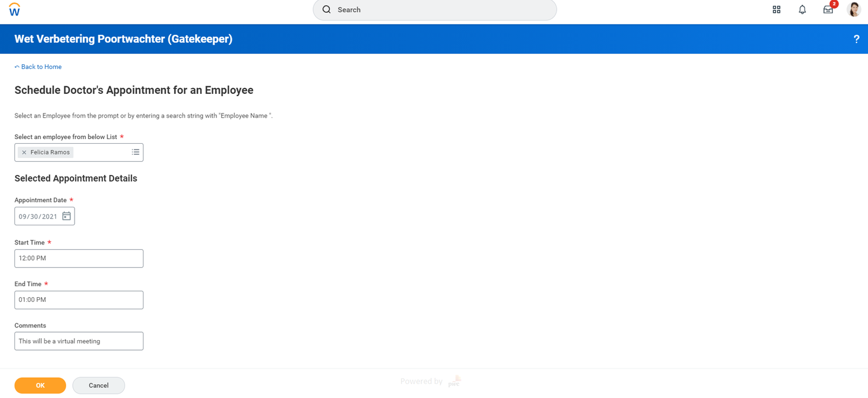Screen dimensions: 868x398
Task: Open help with the question mark icon
Action: point(856,39)
